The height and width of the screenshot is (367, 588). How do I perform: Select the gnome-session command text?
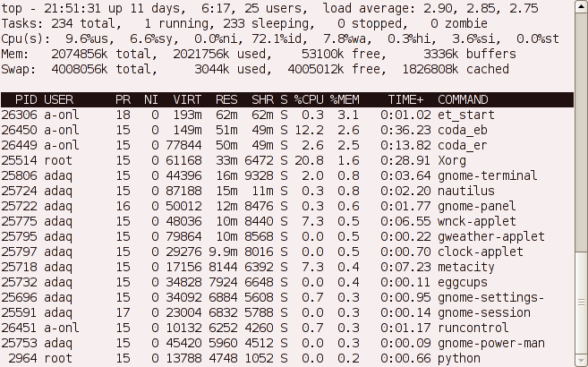point(484,312)
